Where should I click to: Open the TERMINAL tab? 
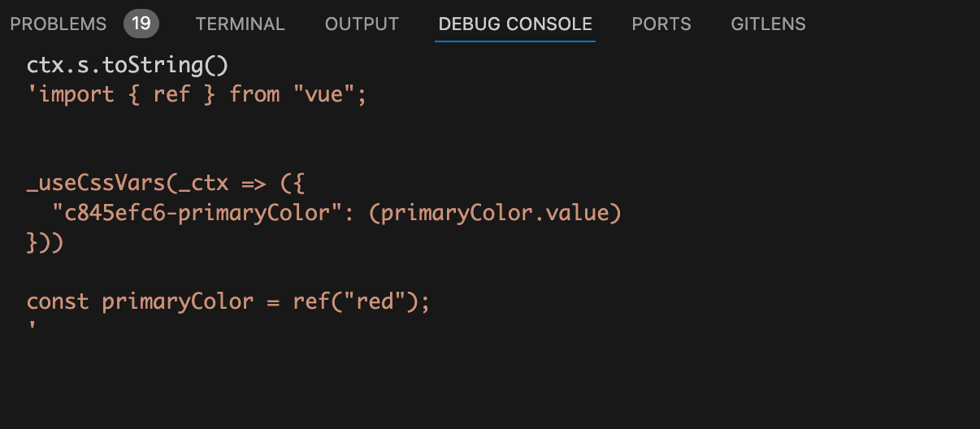tap(240, 24)
